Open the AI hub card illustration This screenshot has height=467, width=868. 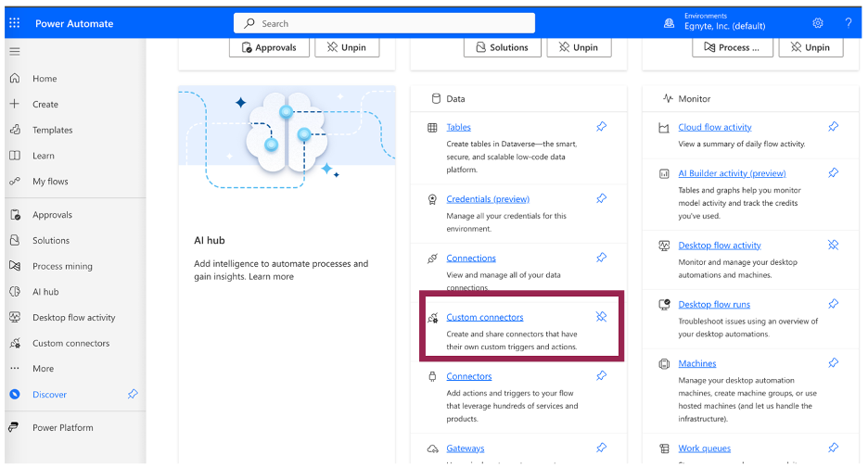point(287,138)
